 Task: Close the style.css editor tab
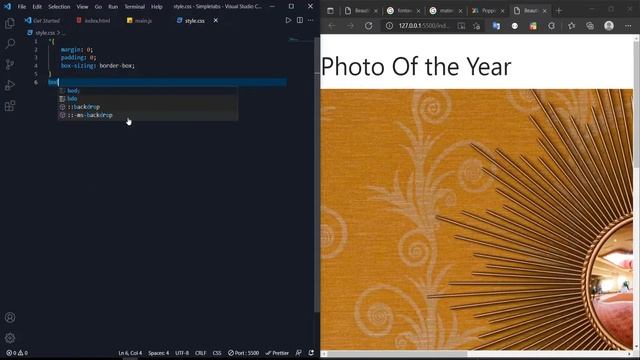216,20
